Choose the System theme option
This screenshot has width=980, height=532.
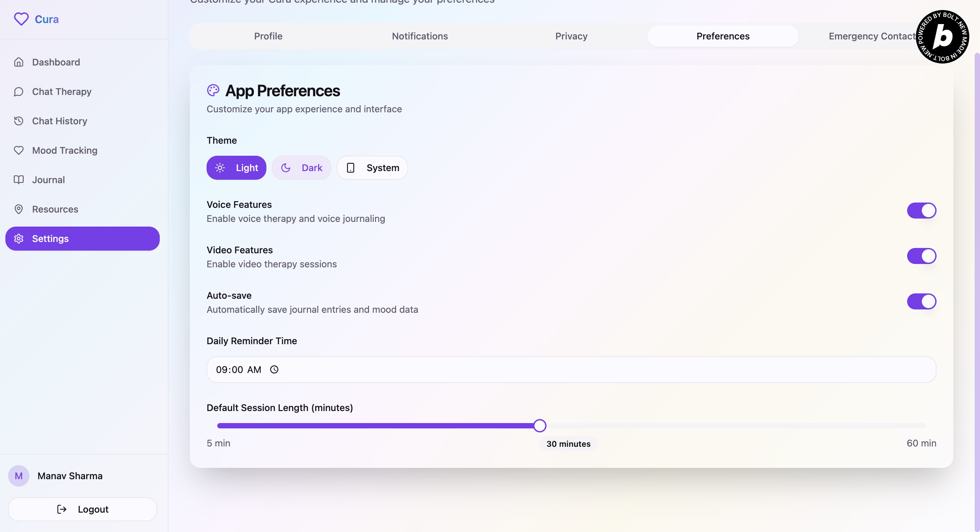coord(372,168)
